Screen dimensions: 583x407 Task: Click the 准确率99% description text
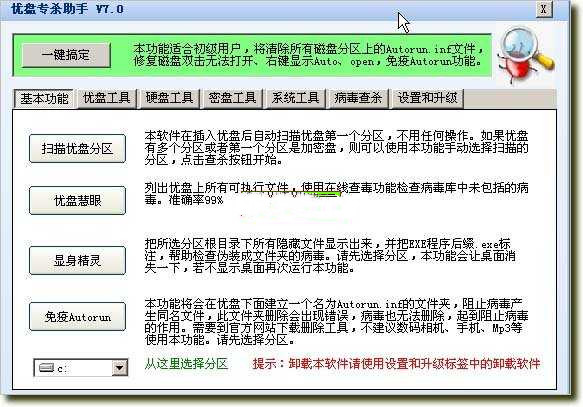click(x=196, y=200)
